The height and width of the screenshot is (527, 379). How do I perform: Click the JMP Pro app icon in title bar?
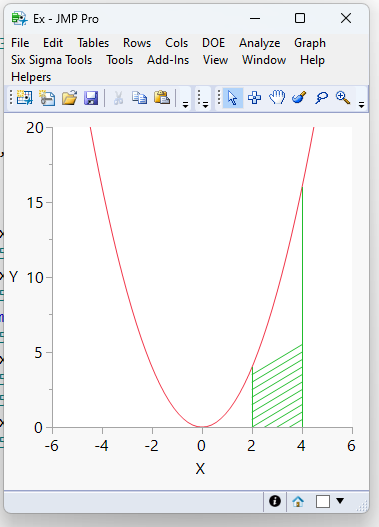pos(19,18)
